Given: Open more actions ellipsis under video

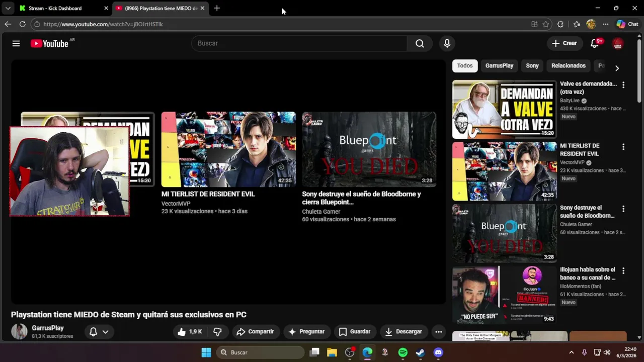Looking at the screenshot, I should click(439, 332).
